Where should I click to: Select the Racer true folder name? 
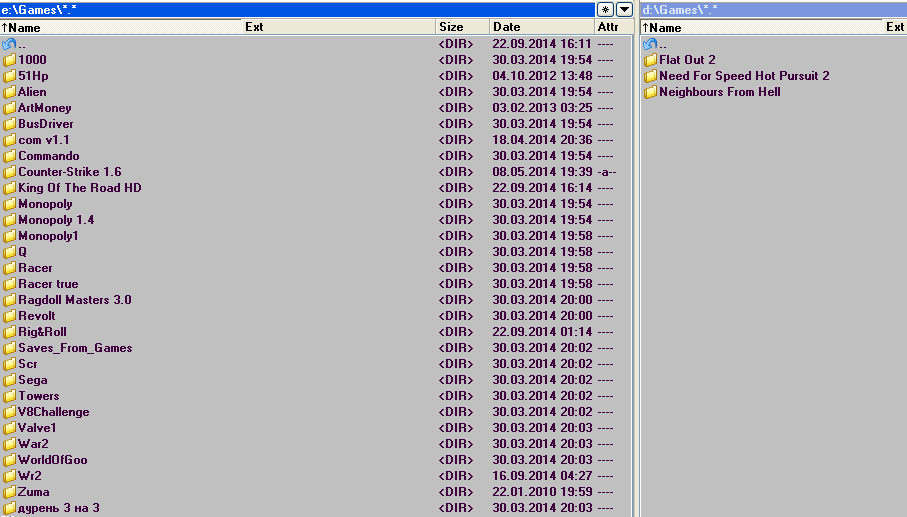click(x=48, y=284)
